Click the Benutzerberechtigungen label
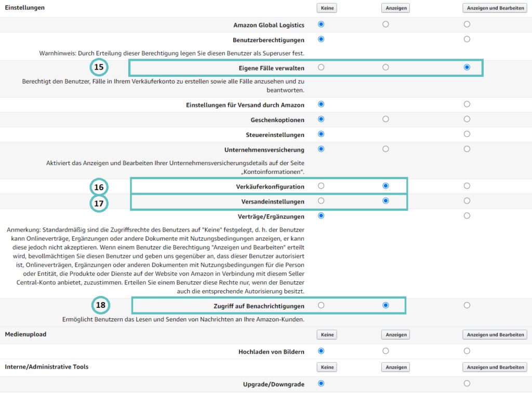The height and width of the screenshot is (393, 532). (x=269, y=40)
